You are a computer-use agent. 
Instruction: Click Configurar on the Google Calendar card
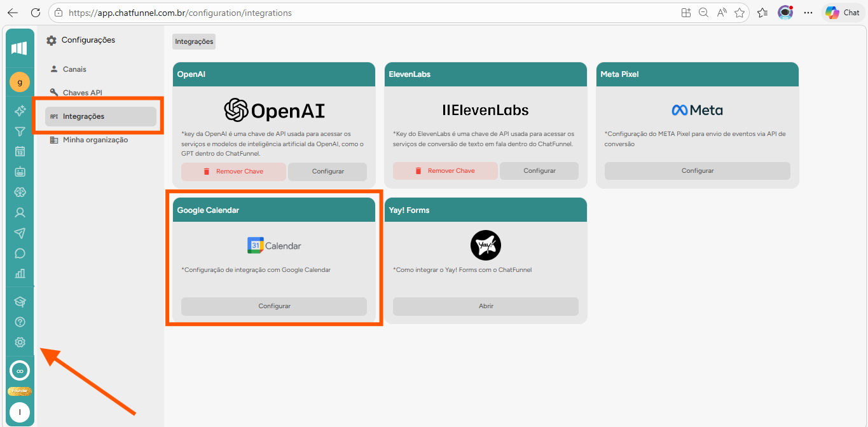coord(274,306)
